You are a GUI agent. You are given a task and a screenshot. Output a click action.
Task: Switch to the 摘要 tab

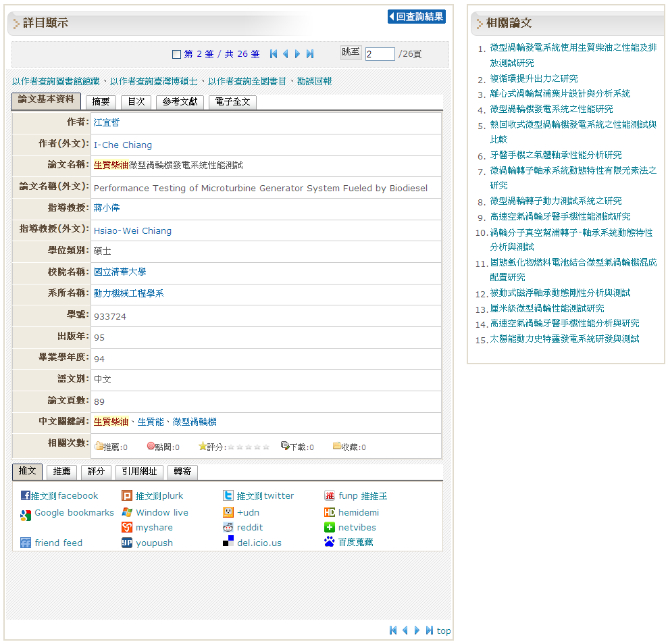pyautogui.click(x=101, y=101)
